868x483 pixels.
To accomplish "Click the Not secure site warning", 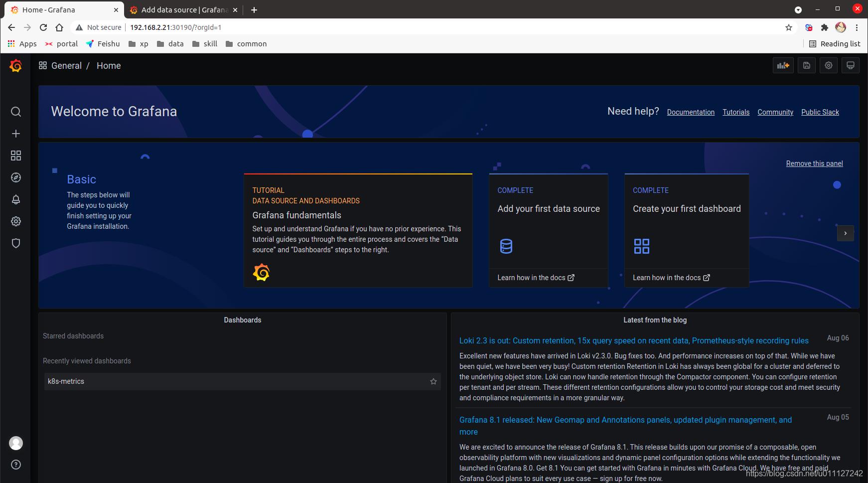I will click(99, 27).
